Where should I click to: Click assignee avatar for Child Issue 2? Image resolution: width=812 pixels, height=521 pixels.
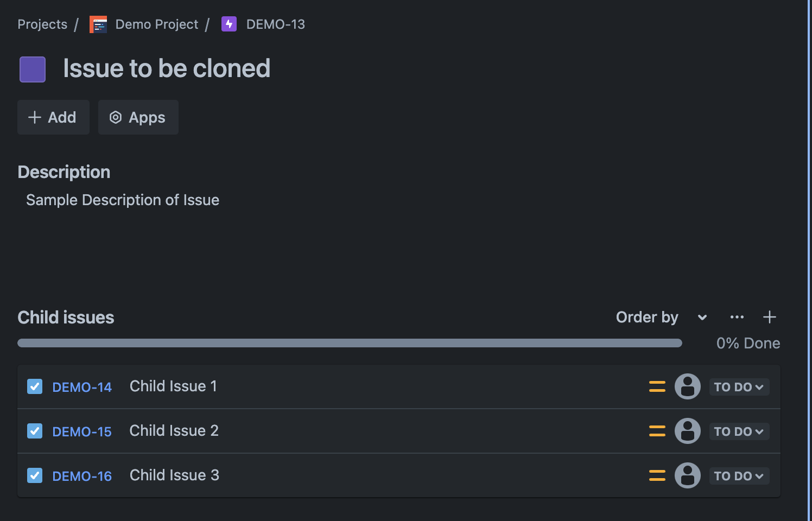[x=688, y=431]
